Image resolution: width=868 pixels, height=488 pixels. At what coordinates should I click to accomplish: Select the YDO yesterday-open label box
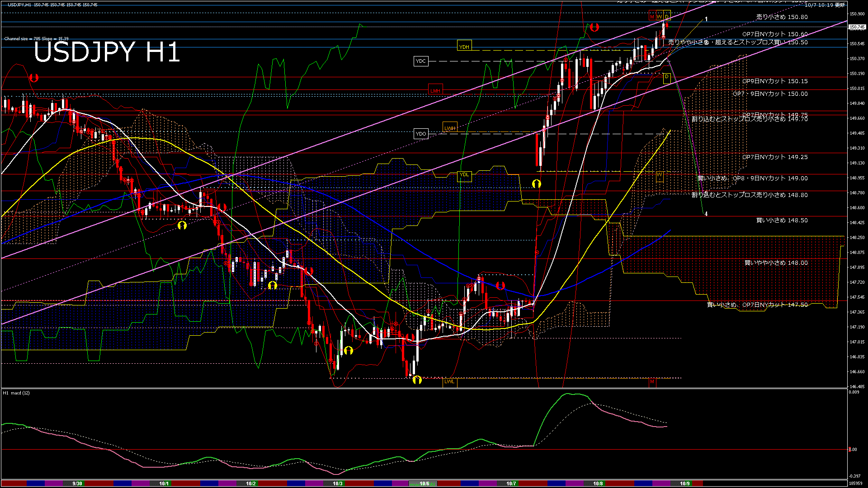[420, 134]
